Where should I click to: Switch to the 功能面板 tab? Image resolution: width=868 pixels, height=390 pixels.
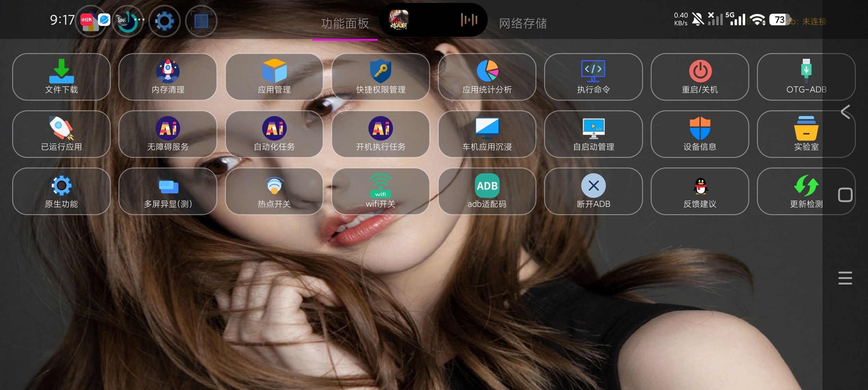tap(345, 23)
